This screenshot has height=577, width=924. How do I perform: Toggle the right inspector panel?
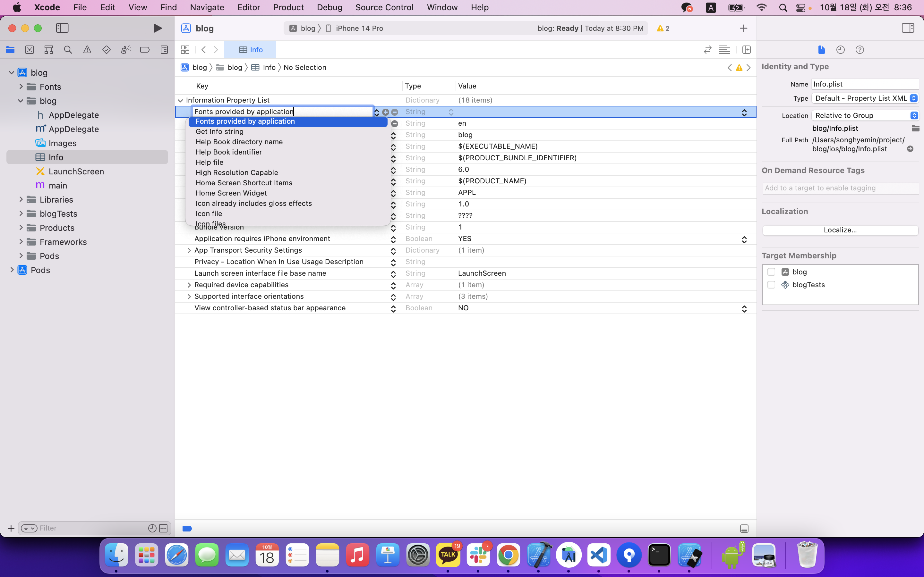908,28
